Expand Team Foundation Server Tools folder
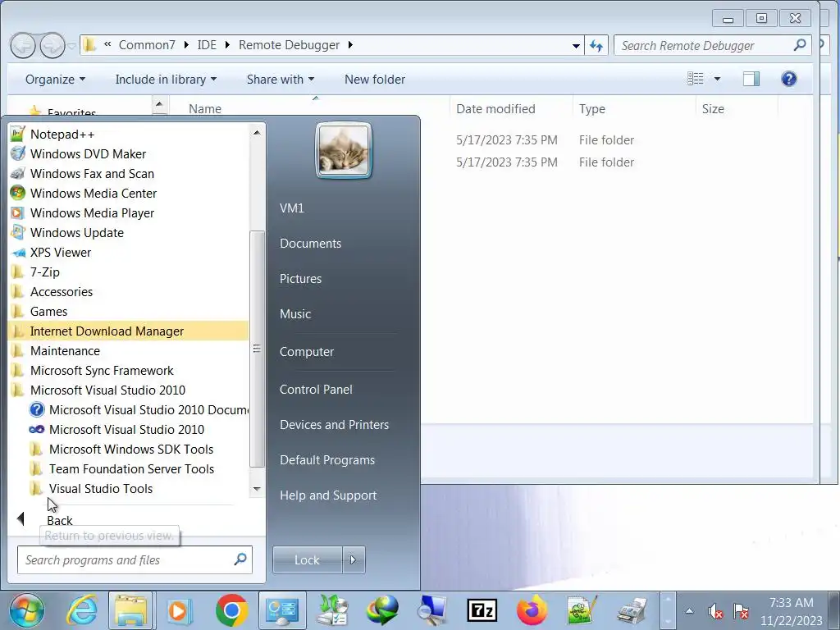 click(x=131, y=469)
